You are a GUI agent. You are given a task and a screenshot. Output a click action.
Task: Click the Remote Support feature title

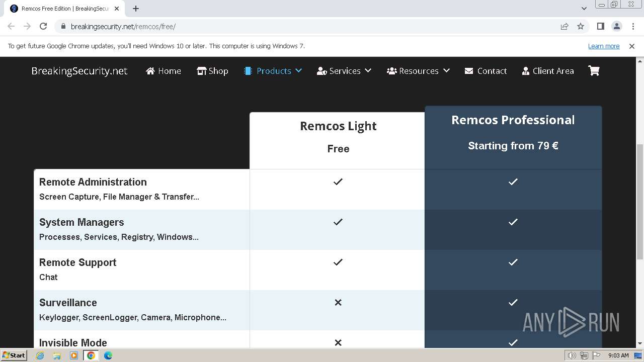(x=77, y=262)
